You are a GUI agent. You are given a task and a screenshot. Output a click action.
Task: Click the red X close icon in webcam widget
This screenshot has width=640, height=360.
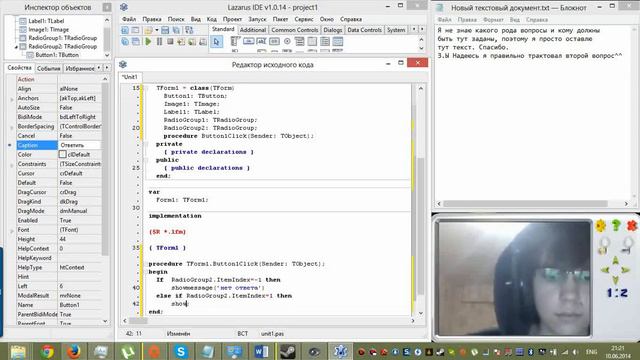coord(631,226)
